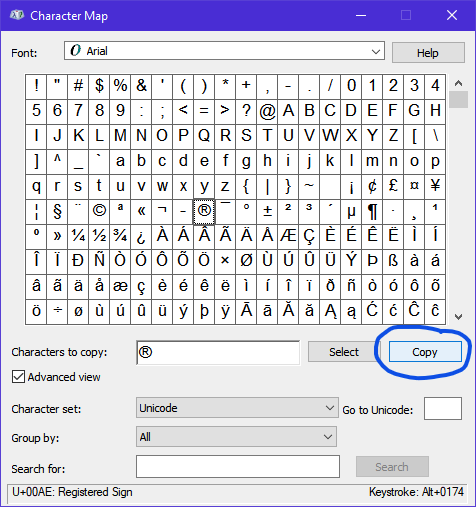Expand the Character set Unicode dropdown

pyautogui.click(x=237, y=407)
